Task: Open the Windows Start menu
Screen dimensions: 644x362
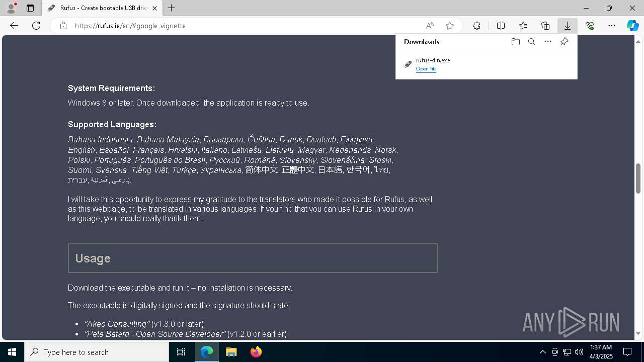Action: coord(12,352)
